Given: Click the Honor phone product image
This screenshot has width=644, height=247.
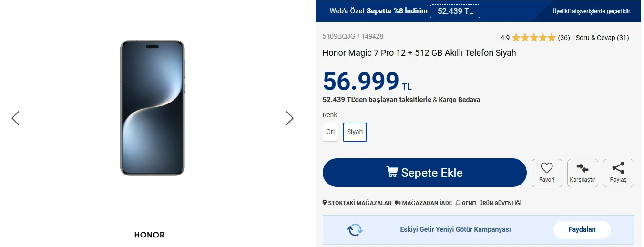Looking at the screenshot, I should (x=152, y=108).
